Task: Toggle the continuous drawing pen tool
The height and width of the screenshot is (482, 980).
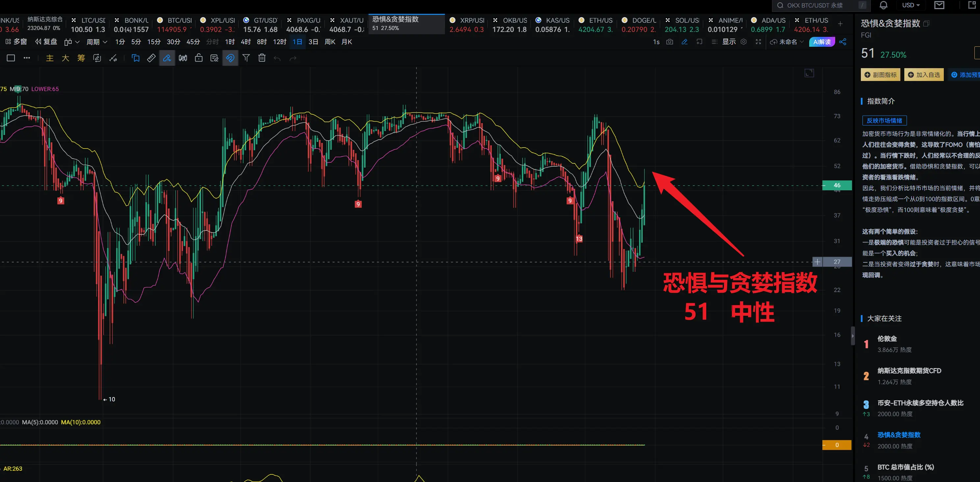Action: click(x=167, y=58)
